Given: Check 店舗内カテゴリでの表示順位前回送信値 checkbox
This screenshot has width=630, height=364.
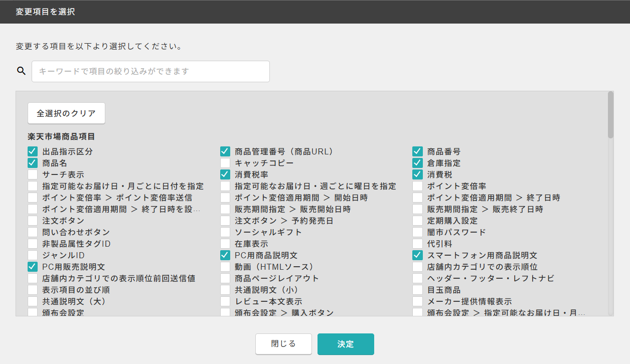Looking at the screenshot, I should click(x=33, y=278).
